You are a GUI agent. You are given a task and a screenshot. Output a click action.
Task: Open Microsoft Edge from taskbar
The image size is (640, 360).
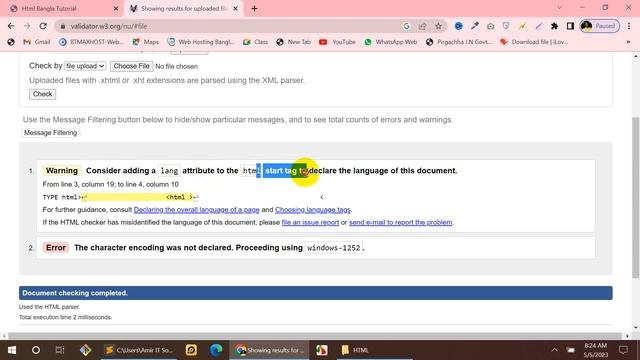[x=216, y=350]
